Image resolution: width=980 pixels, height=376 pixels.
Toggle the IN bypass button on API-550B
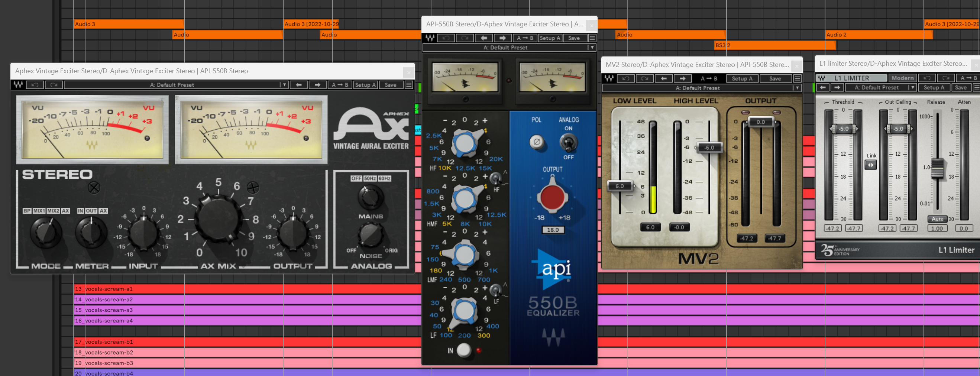(463, 350)
